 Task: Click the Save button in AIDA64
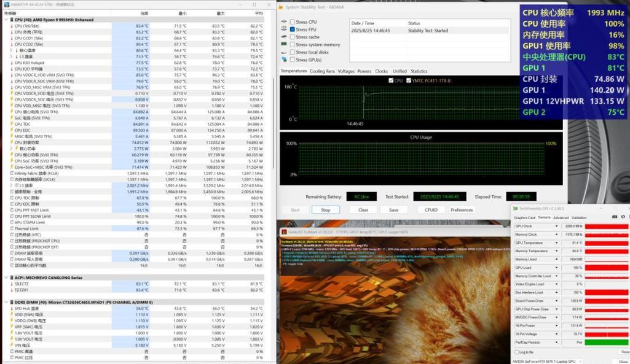394,210
